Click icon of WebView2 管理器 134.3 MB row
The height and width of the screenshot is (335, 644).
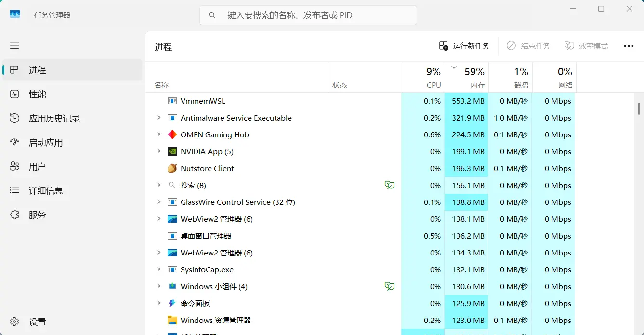pyautogui.click(x=172, y=253)
